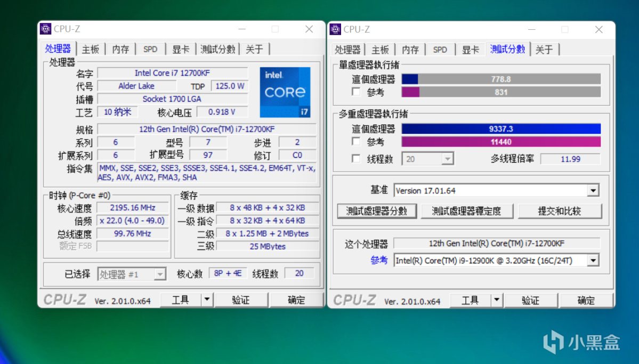Image resolution: width=639 pixels, height=364 pixels.
Task: Select 測試分數 tab in right CPU-Z window
Action: (507, 49)
